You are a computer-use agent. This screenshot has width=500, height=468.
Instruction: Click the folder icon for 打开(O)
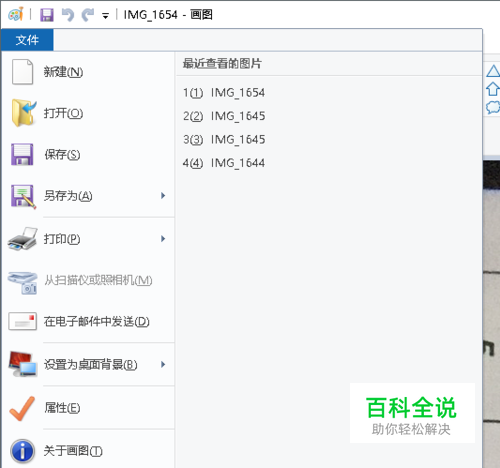[x=23, y=113]
